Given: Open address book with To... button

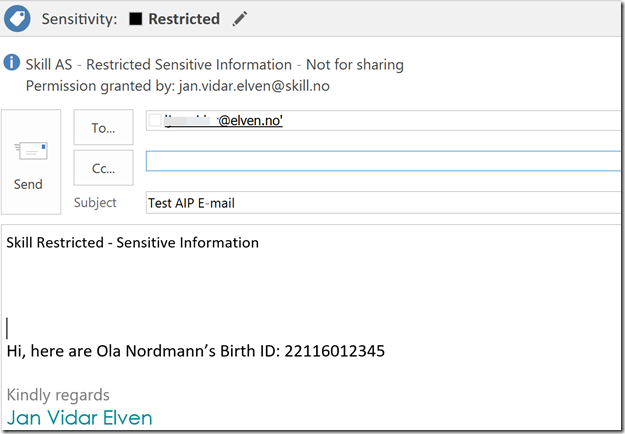Looking at the screenshot, I should click(x=103, y=128).
